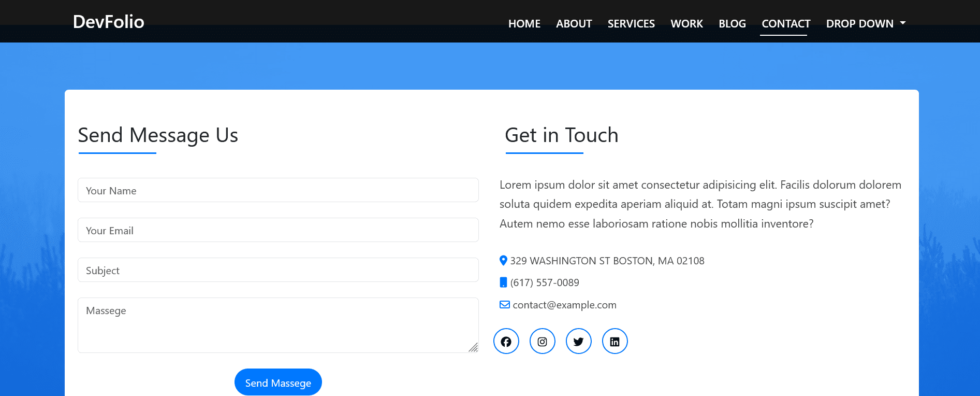
Task: Click the map pin location icon
Action: [x=503, y=260]
